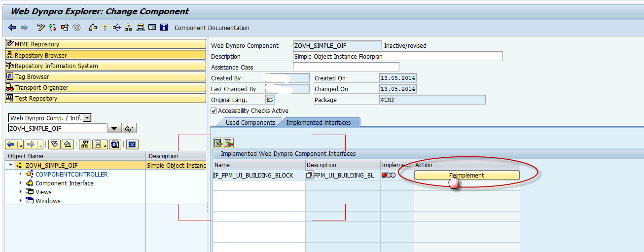
Task: Click the delete row icon above the table
Action: pos(229,143)
